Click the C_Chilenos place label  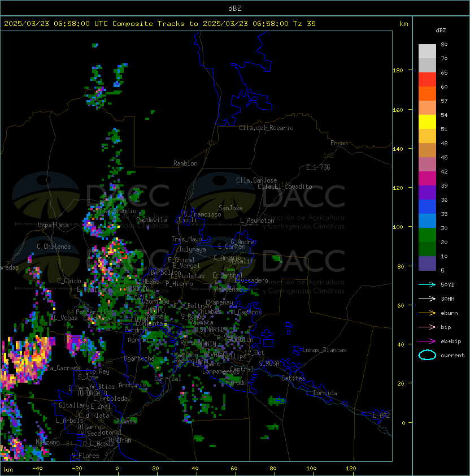click(x=54, y=246)
